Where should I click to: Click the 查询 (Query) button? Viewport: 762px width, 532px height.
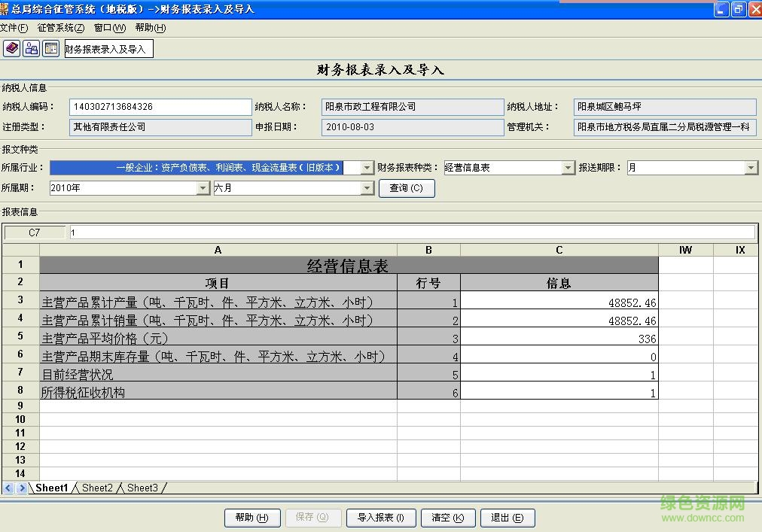click(x=407, y=188)
